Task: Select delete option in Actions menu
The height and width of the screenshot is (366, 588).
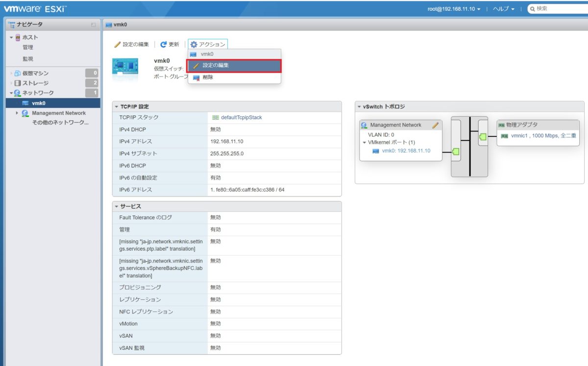Action: coord(208,77)
